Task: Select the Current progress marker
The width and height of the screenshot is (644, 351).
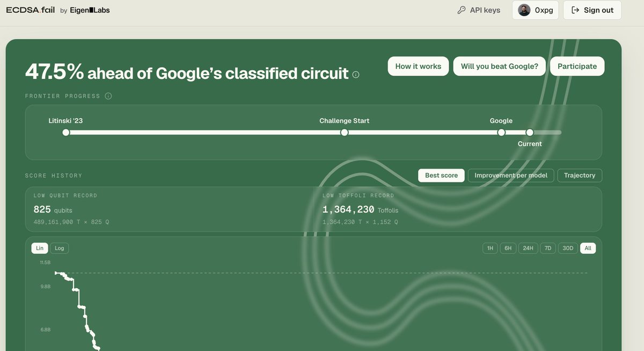Action: point(530,133)
